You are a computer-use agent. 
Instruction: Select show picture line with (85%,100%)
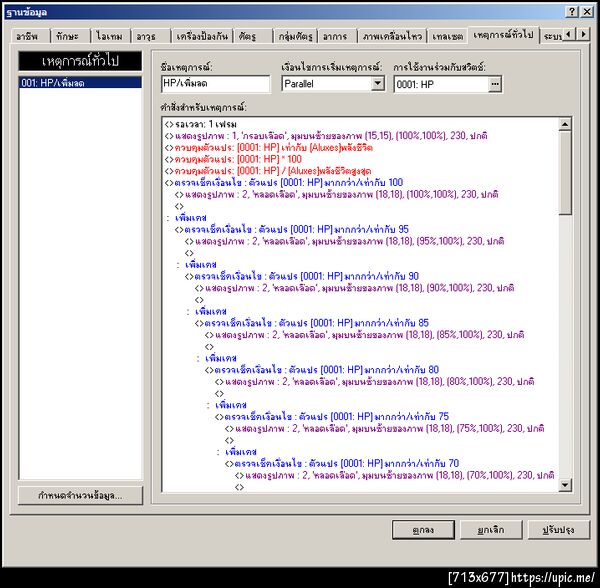click(364, 335)
